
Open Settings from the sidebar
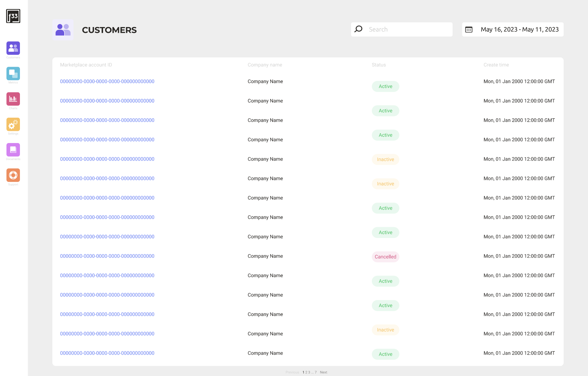(x=13, y=124)
